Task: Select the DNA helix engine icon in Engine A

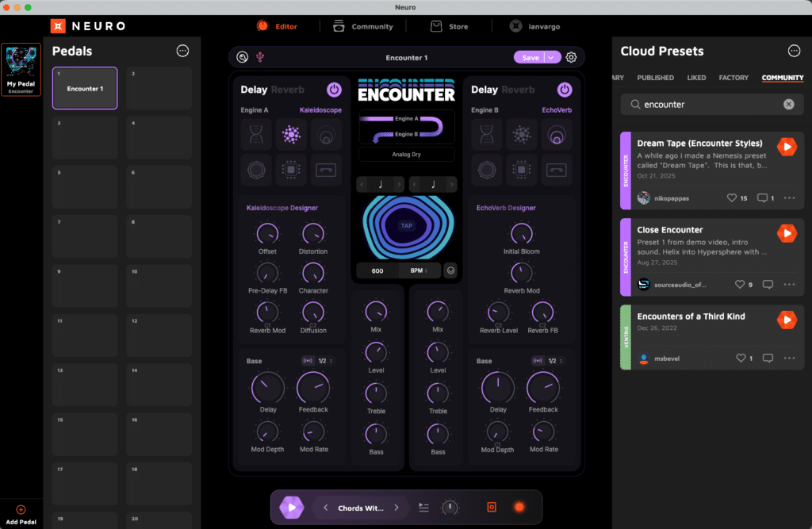Action: pyautogui.click(x=256, y=134)
